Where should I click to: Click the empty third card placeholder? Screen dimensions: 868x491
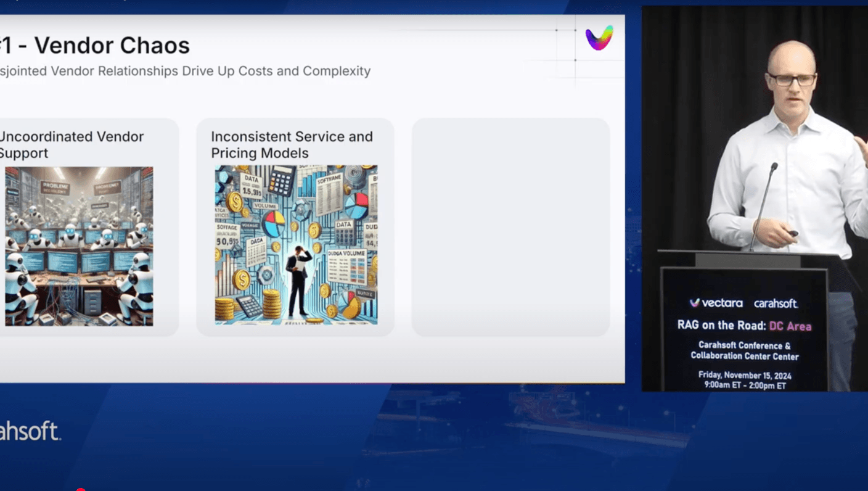pos(510,227)
